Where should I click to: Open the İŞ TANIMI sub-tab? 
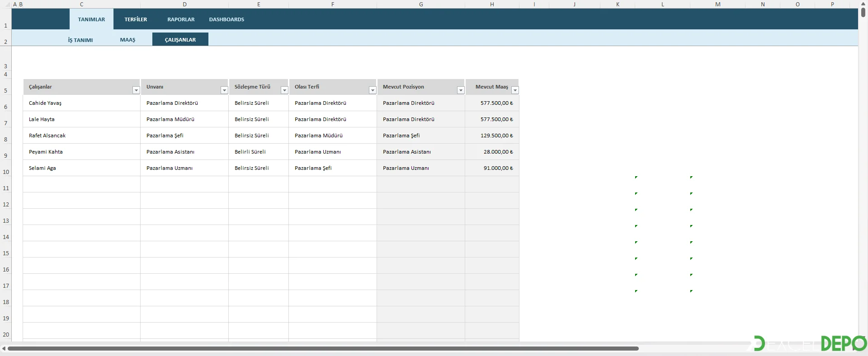pyautogui.click(x=80, y=40)
